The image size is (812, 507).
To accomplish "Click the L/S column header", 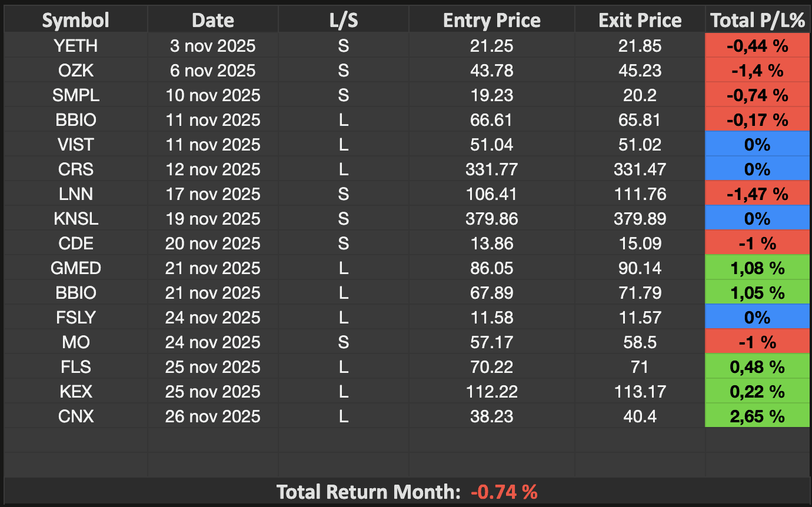I will click(x=344, y=21).
